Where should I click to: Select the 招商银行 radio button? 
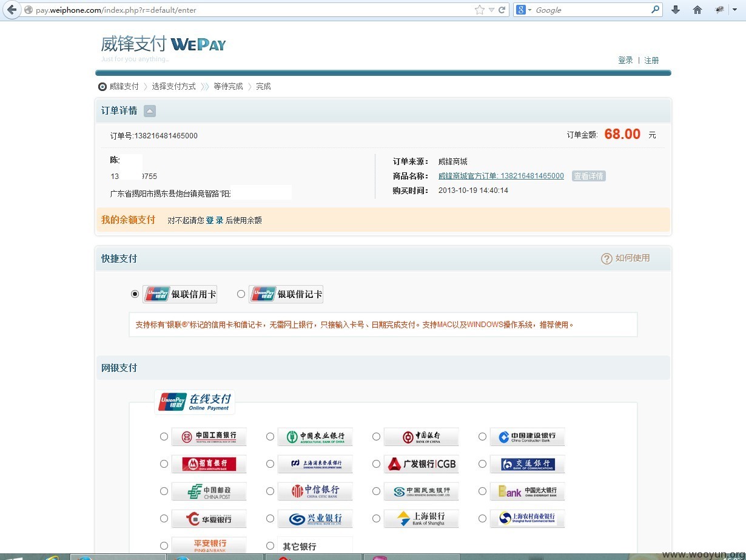pyautogui.click(x=164, y=464)
